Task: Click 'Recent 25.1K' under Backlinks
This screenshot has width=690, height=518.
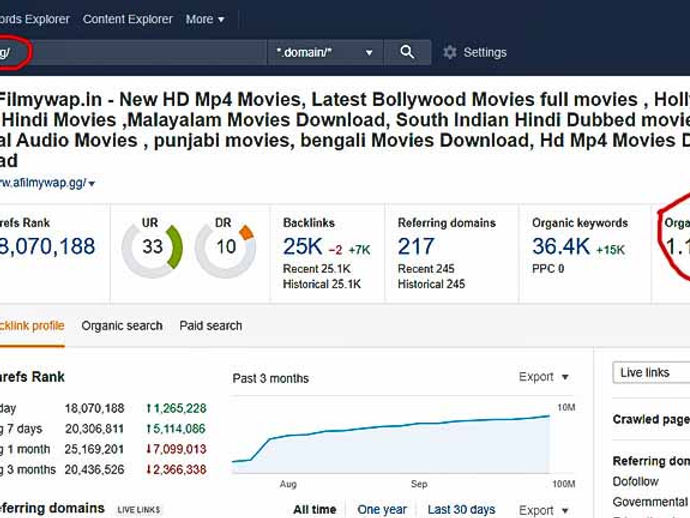Action: [317, 269]
